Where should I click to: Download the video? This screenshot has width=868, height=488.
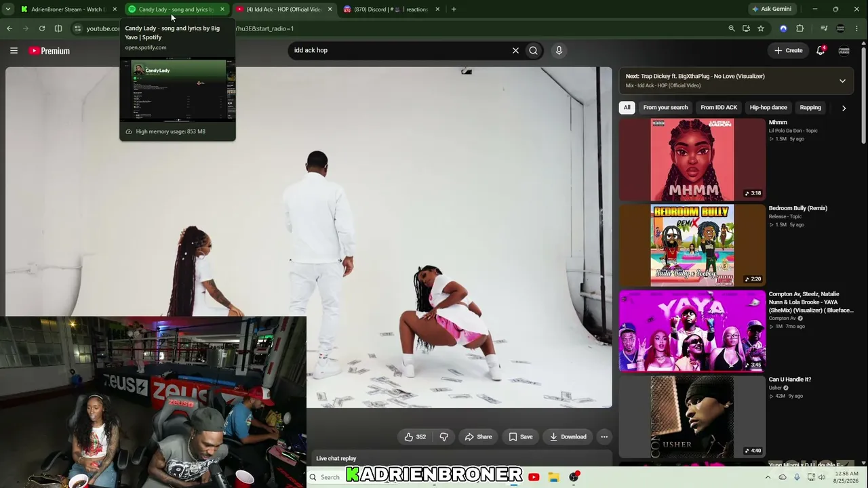[x=568, y=436]
